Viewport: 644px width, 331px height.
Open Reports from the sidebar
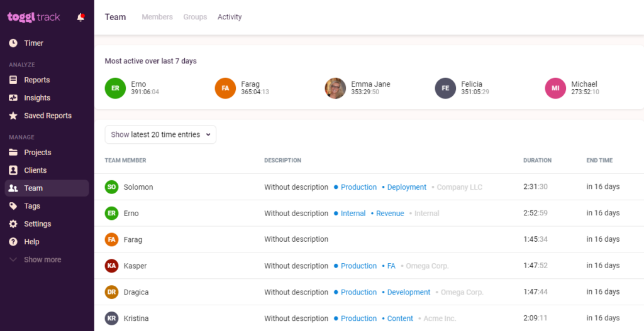coord(36,80)
